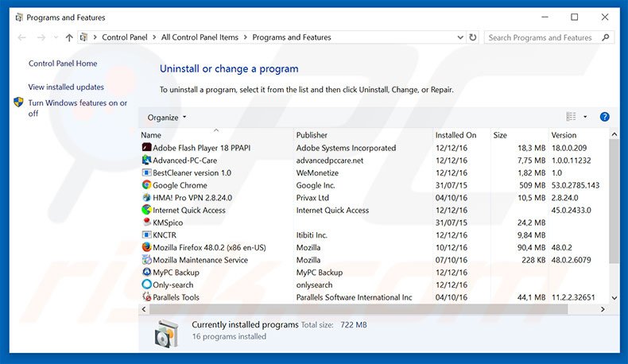Screen dimensions: 628x364
Task: Click the Programs and Features title icon
Action: 18,17
